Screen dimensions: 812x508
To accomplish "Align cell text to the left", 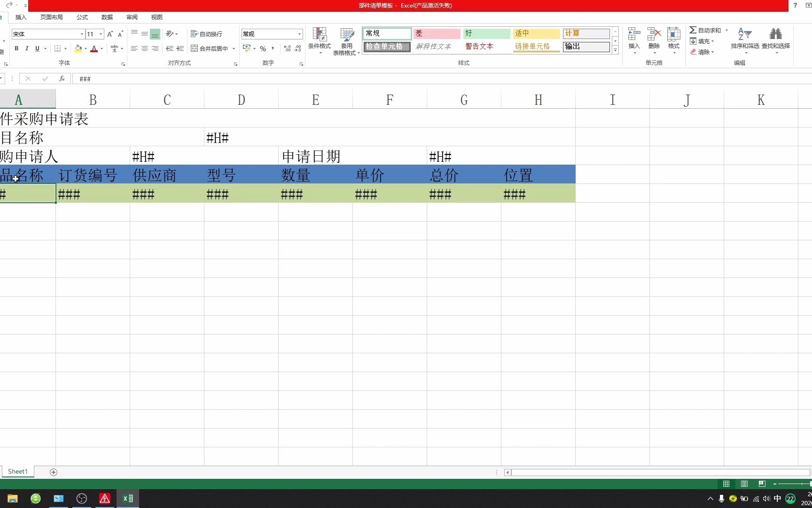I will (134, 48).
